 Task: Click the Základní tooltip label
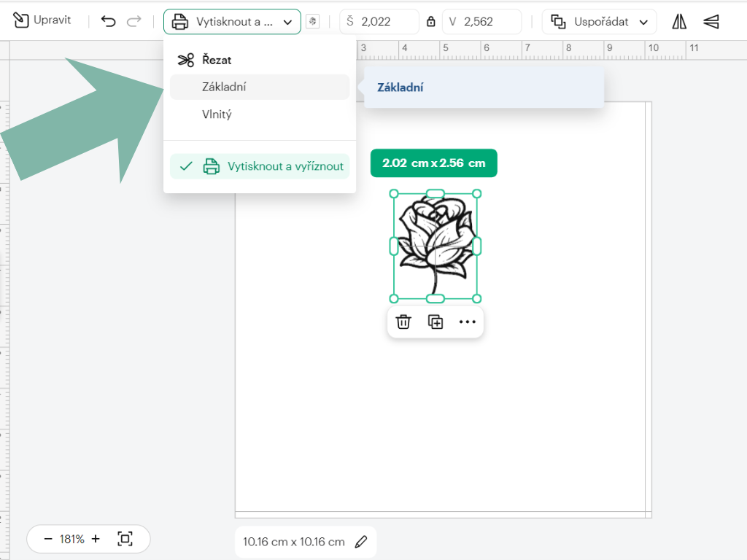(400, 87)
